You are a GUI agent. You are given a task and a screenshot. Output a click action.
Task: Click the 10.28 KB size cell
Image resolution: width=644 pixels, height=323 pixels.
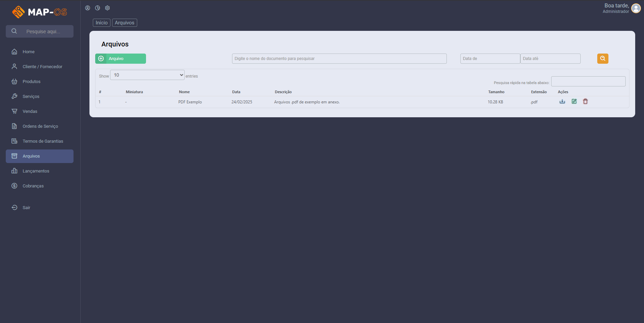[495, 102]
